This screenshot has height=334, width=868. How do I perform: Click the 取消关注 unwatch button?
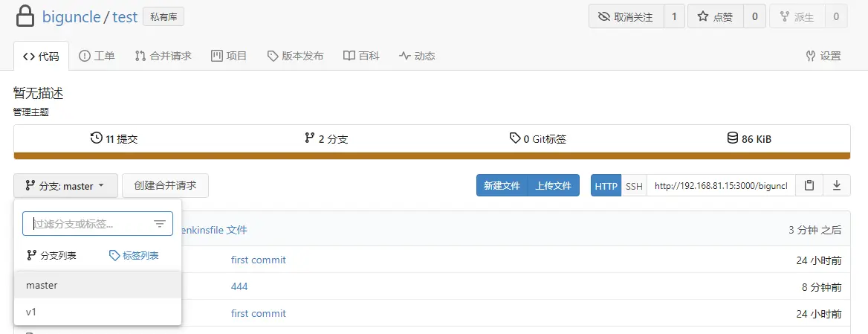pyautogui.click(x=626, y=17)
